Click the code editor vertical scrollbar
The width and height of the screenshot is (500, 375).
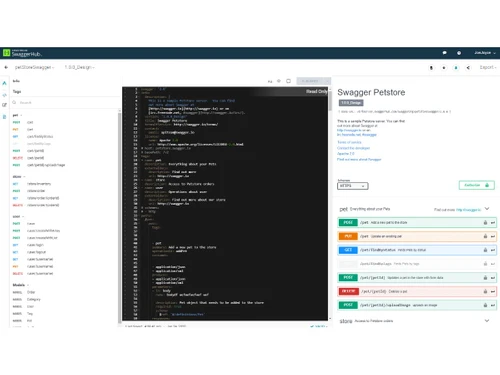[330, 100]
